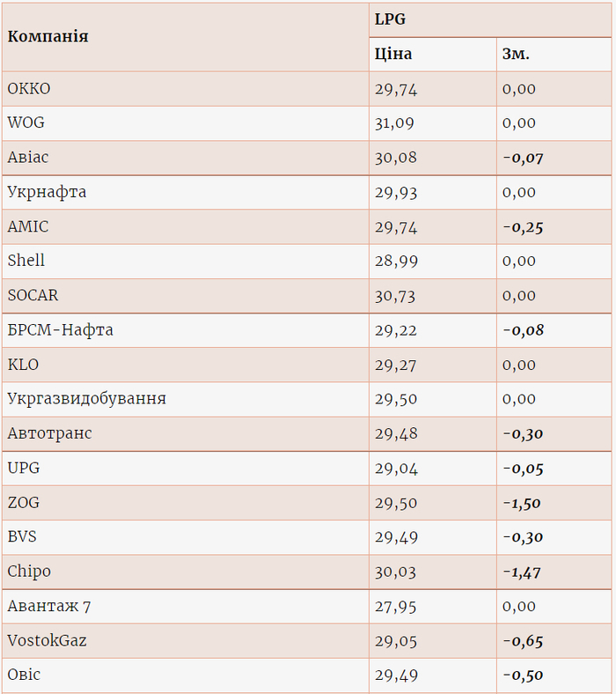The width and height of the screenshot is (616, 694).
Task: Select the БРСМ-Нафта company name
Action: coord(60,330)
